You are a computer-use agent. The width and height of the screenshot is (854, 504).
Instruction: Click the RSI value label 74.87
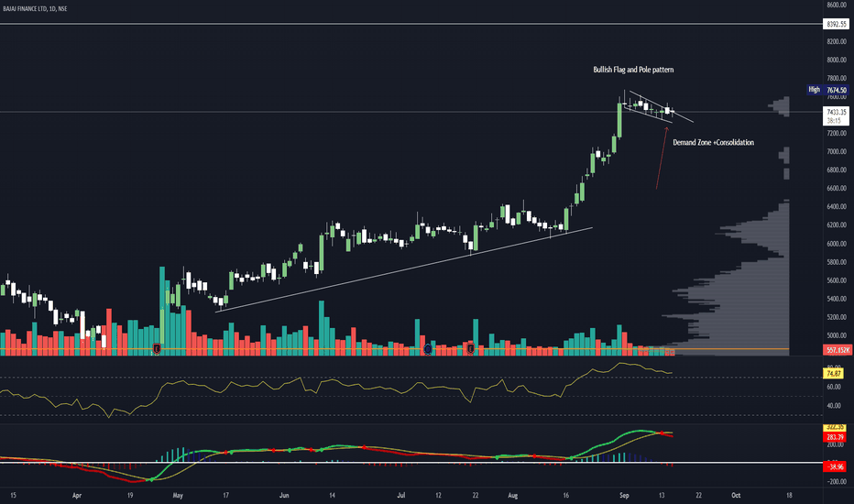pos(834,374)
